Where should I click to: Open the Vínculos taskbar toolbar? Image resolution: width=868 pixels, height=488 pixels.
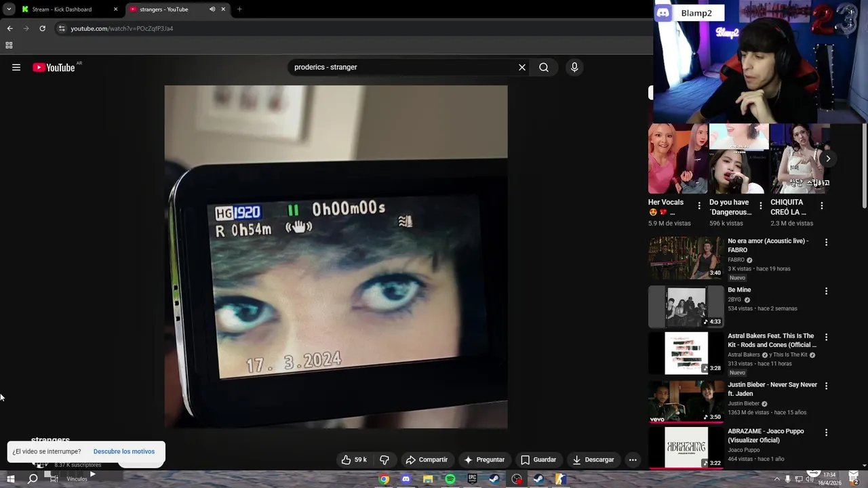coord(77,479)
